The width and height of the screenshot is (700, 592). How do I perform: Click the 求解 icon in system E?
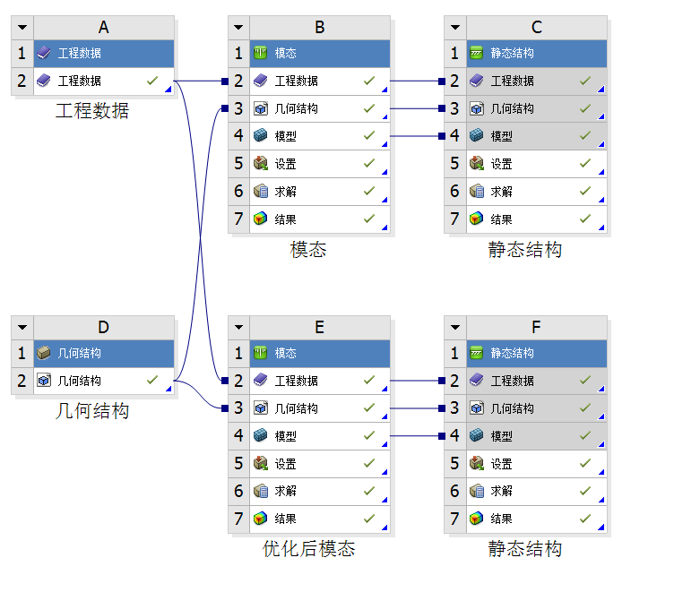tap(261, 491)
